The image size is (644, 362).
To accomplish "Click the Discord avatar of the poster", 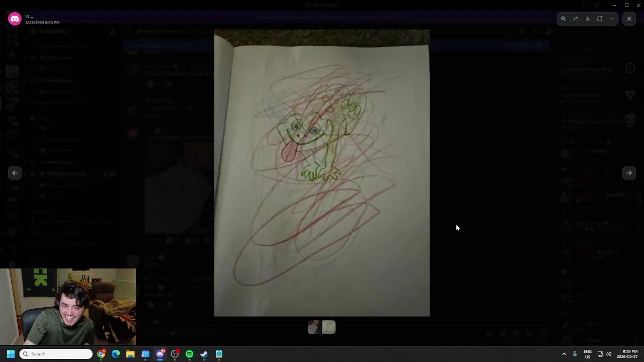I will pyautogui.click(x=15, y=19).
